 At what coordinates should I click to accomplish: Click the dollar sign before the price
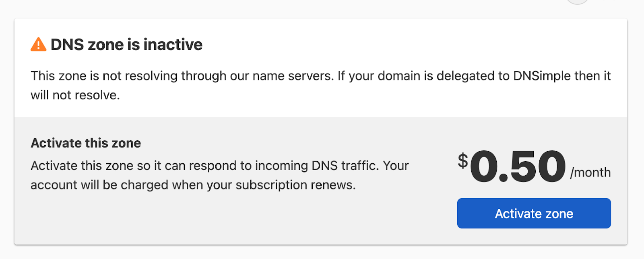click(x=463, y=160)
